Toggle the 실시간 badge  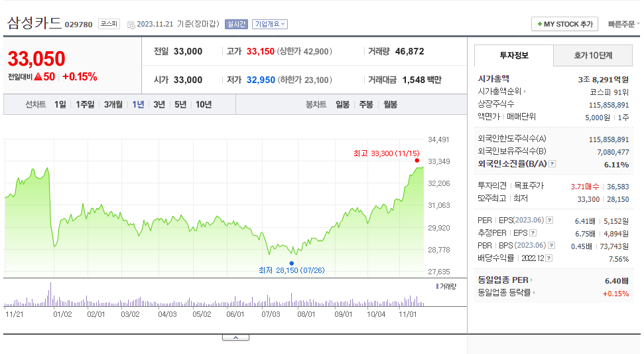[x=236, y=25]
